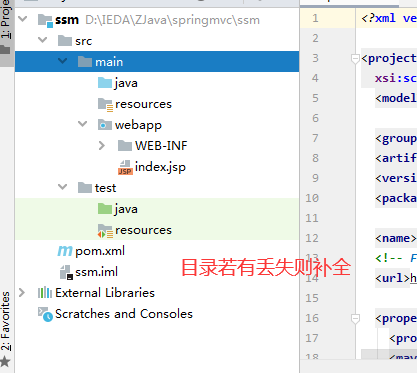This screenshot has width=417, height=373.
Task: Click the blue java source folder icon under main
Action: (105, 82)
